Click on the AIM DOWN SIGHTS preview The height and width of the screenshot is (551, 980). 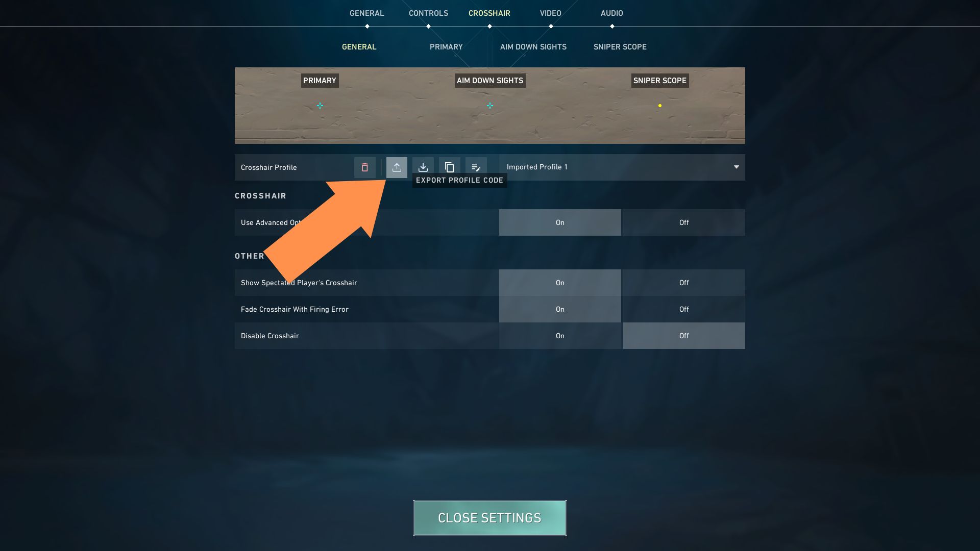[x=489, y=106]
